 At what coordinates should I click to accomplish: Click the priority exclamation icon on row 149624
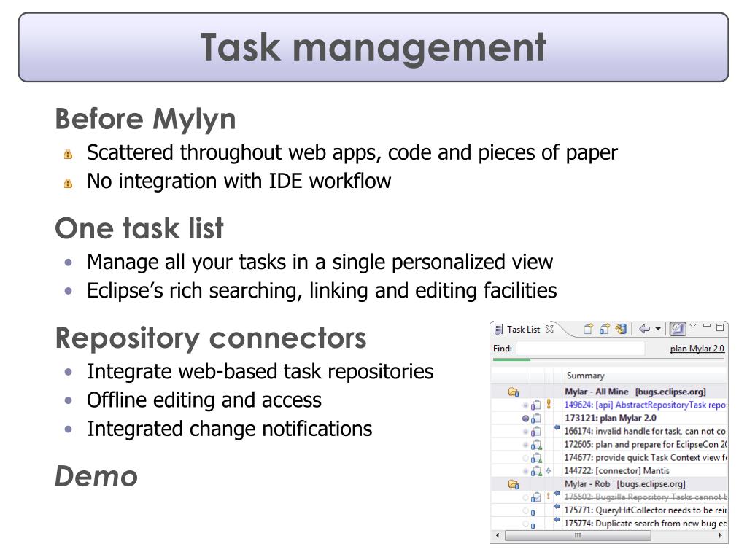click(549, 404)
